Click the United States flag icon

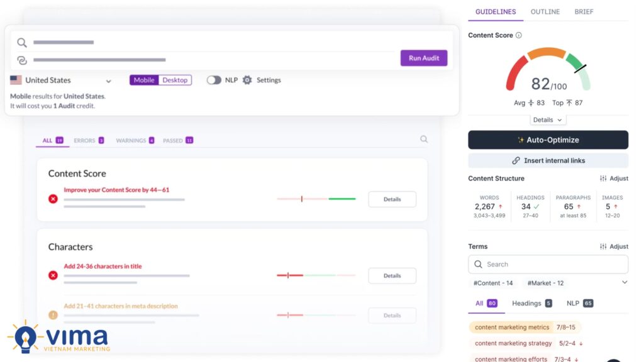[x=16, y=80]
